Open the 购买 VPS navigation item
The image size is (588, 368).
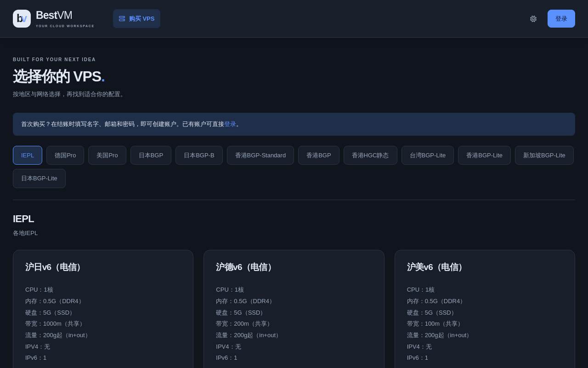coord(136,18)
